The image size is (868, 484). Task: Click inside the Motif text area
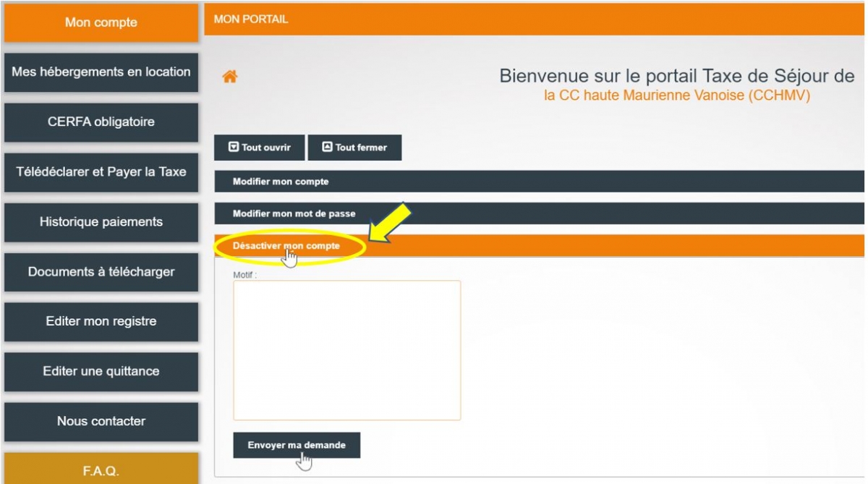click(x=346, y=350)
